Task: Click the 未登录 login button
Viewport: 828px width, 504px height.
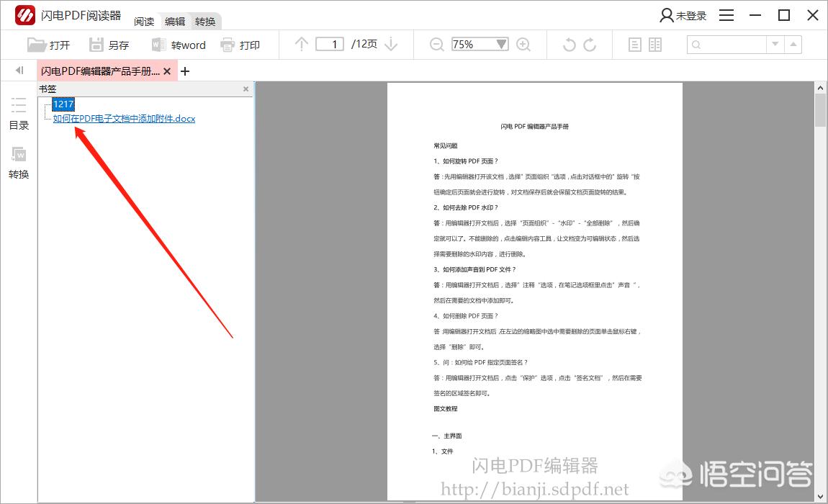Action: pyautogui.click(x=683, y=16)
